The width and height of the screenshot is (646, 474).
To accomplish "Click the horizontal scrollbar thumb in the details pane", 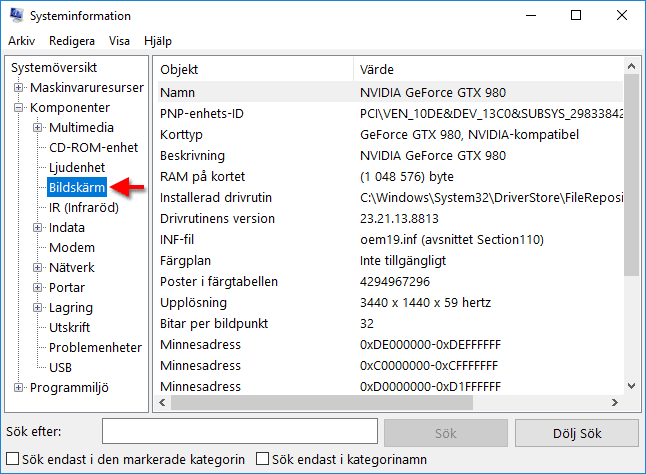I will click(x=322, y=402).
